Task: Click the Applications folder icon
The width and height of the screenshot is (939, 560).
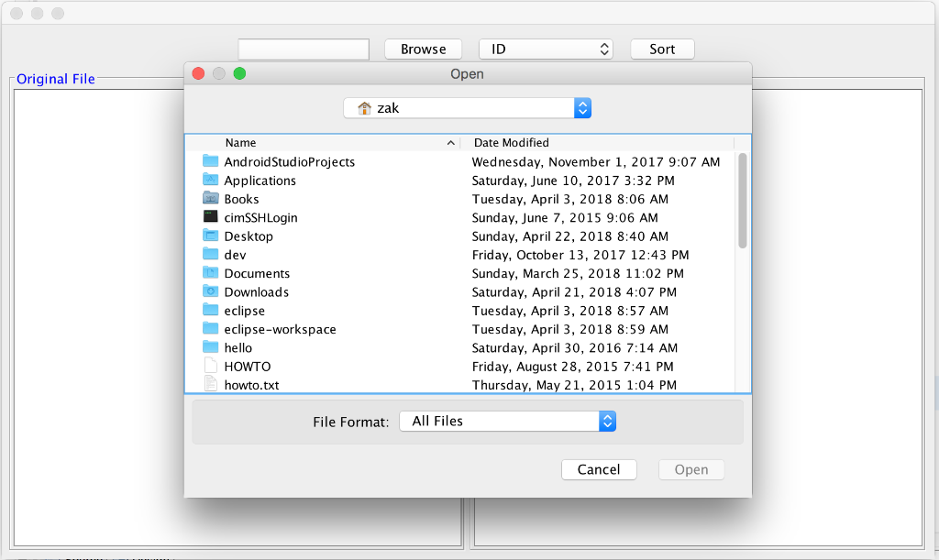Action: pos(210,180)
